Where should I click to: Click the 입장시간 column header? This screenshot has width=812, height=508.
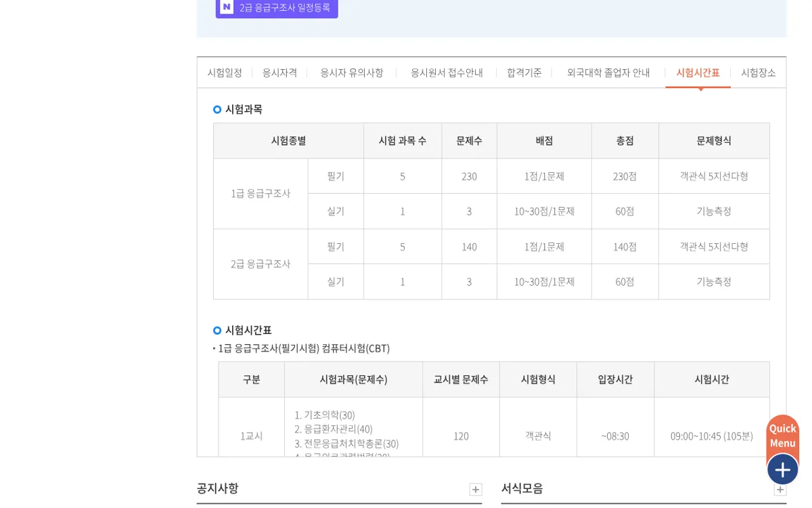pos(615,379)
